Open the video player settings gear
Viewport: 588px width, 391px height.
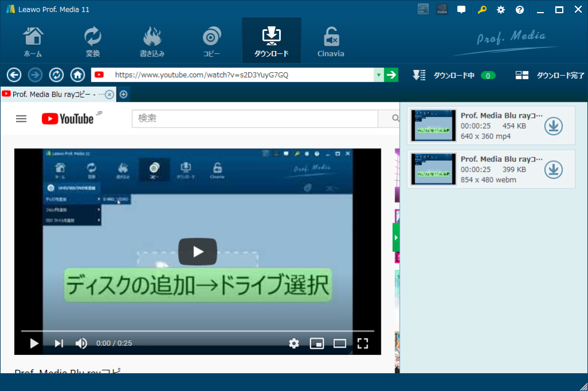294,343
